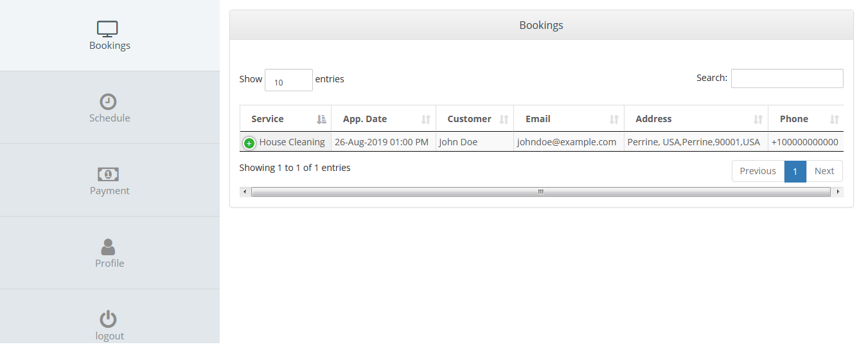Open Profile via the user icon
The width and height of the screenshot is (868, 349).
click(108, 247)
